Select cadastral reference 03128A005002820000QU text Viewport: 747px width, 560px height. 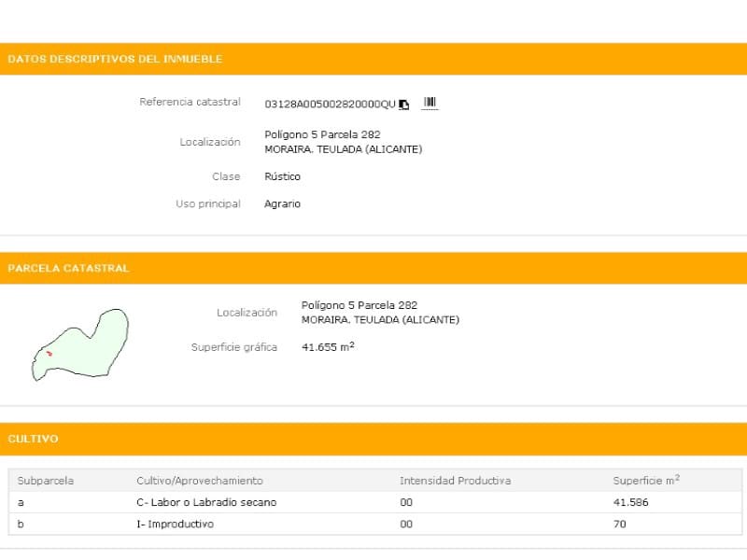click(x=330, y=104)
